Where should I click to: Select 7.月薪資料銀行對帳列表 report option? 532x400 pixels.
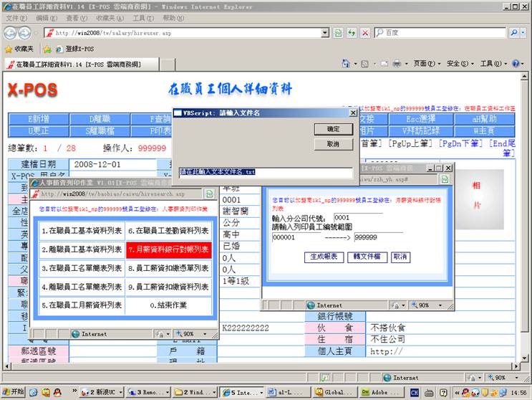tap(169, 249)
